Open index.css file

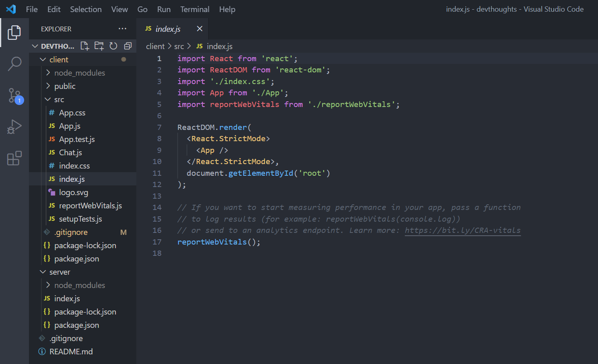(83, 166)
